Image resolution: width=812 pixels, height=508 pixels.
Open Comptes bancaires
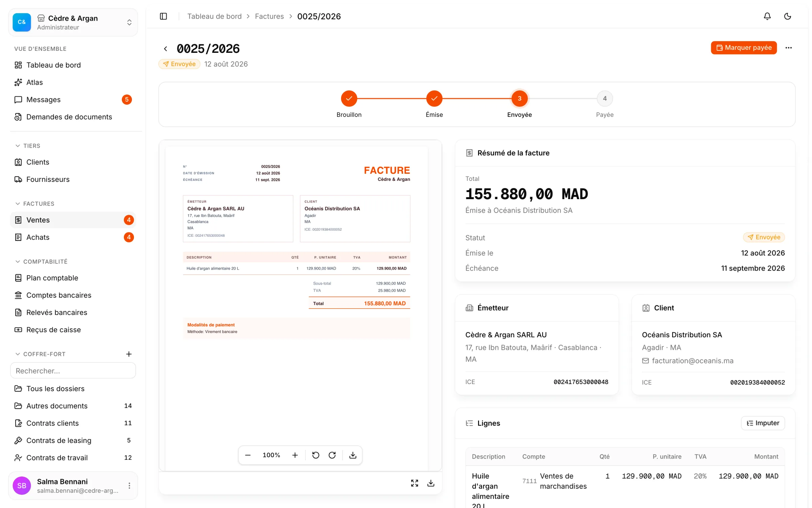click(x=73, y=295)
